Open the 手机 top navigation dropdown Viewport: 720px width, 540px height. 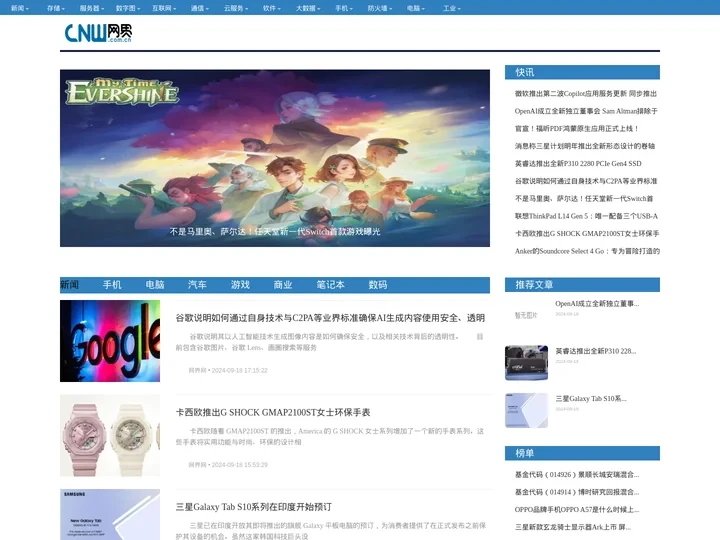pyautogui.click(x=343, y=8)
